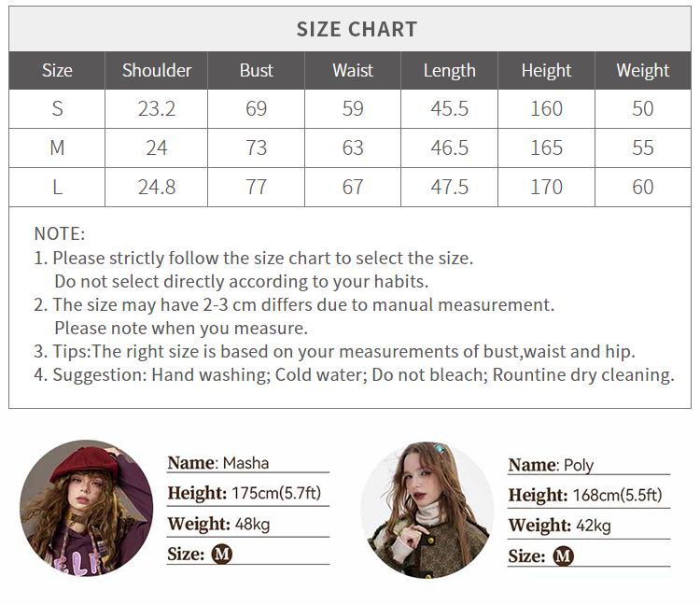Select the Shoulder column header

(x=157, y=70)
